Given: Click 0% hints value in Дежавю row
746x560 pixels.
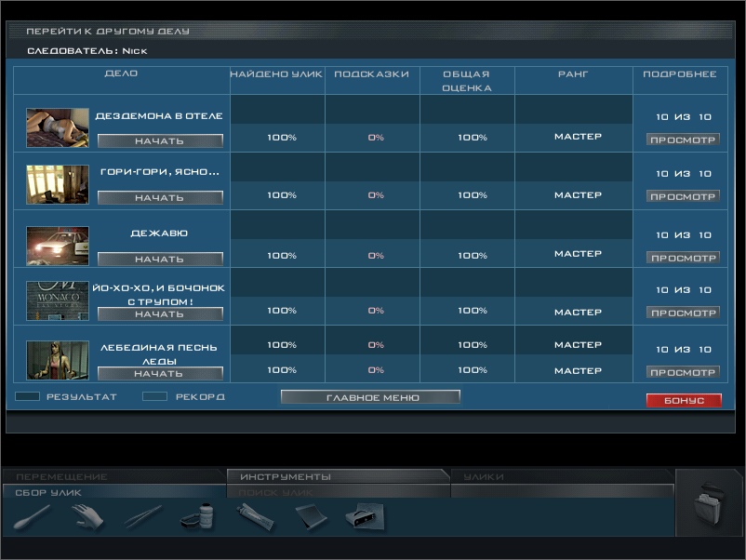Looking at the screenshot, I should click(x=376, y=256).
